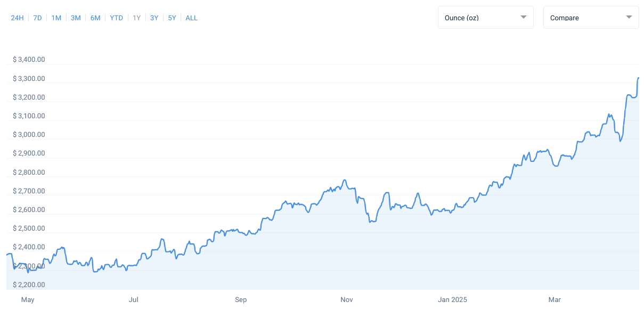This screenshot has height=310, width=644.
Task: Click the peak price point near March
Action: click(x=638, y=79)
